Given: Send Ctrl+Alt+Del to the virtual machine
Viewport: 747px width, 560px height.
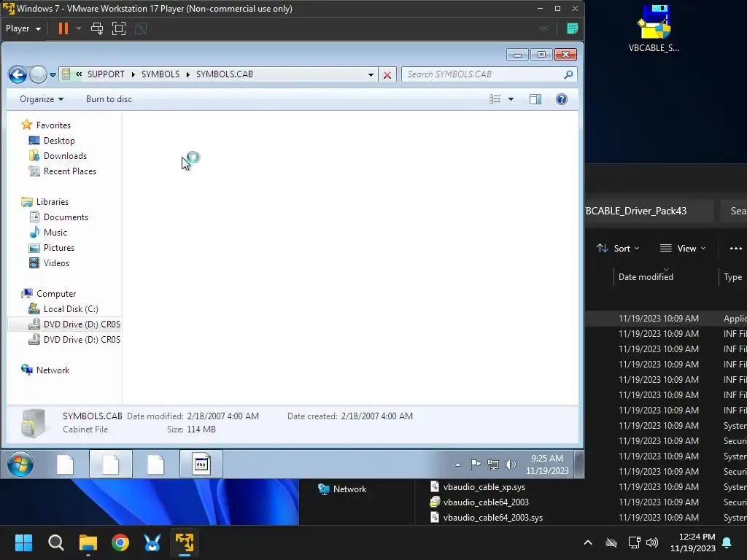Looking at the screenshot, I should coord(97,28).
